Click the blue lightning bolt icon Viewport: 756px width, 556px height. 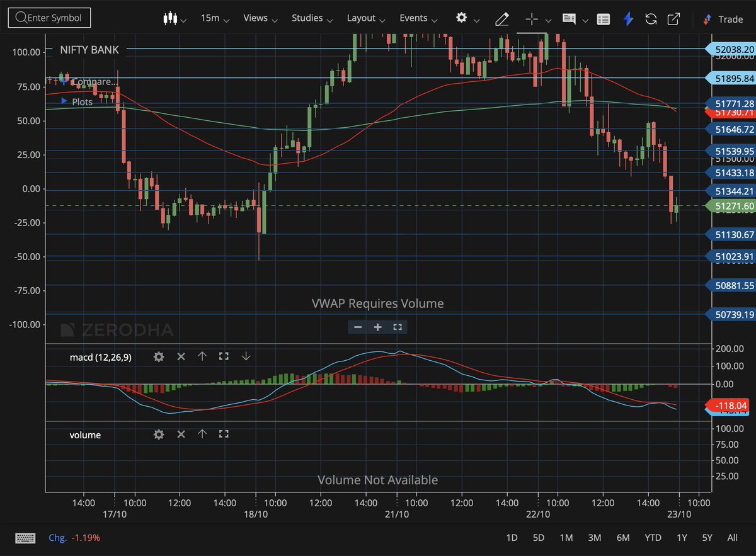pyautogui.click(x=627, y=18)
